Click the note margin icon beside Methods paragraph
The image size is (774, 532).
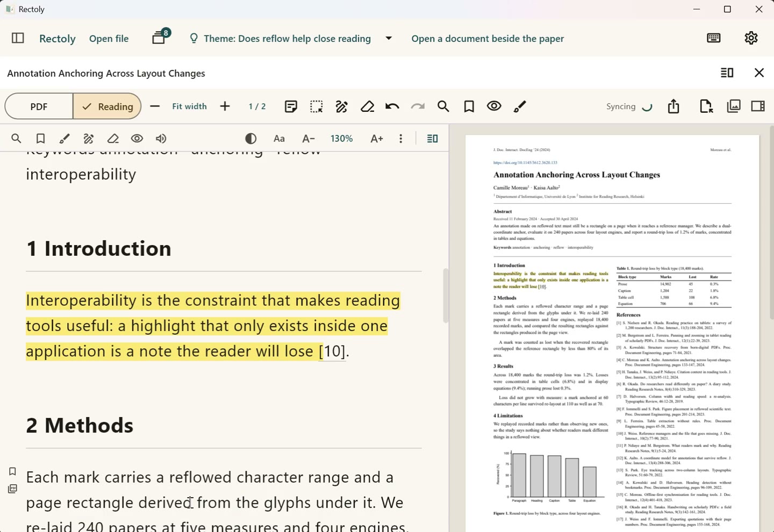(12, 488)
